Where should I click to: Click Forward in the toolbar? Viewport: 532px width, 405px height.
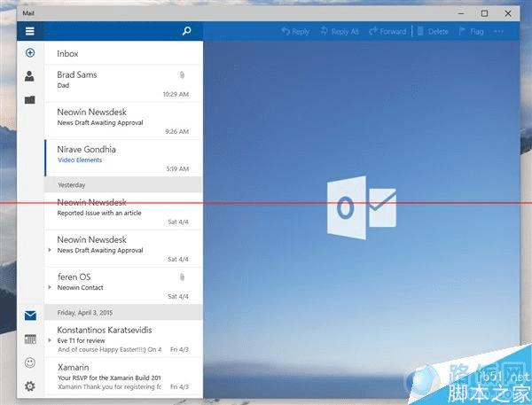tap(387, 32)
